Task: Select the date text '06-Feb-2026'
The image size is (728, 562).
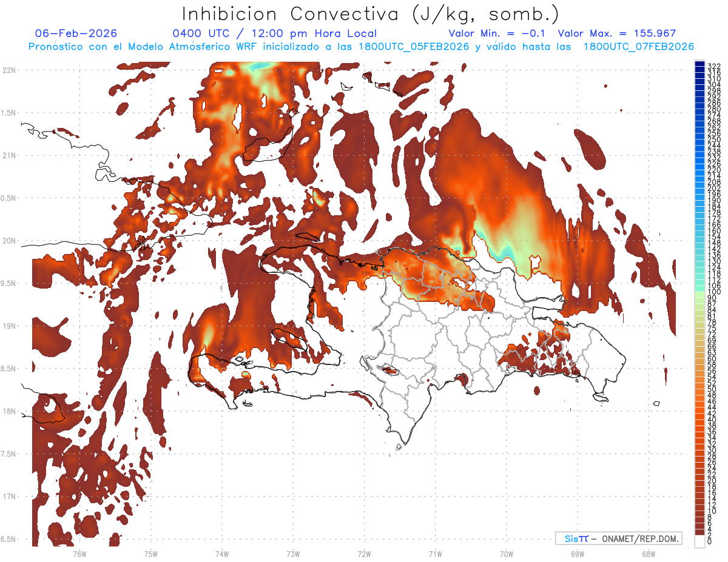Action: [76, 33]
